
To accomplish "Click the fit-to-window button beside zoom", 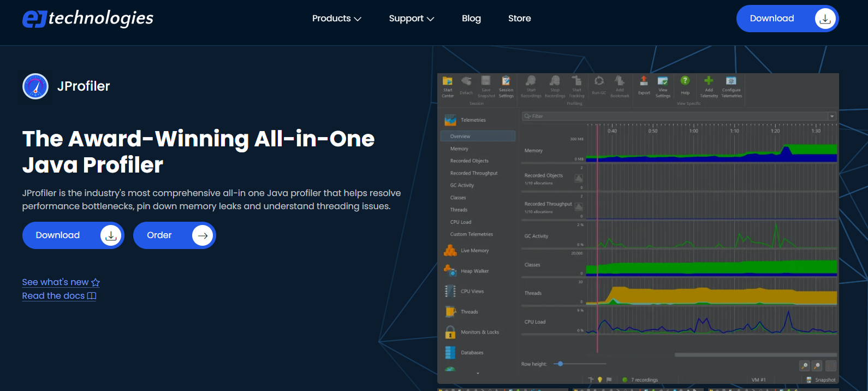I will [x=831, y=366].
